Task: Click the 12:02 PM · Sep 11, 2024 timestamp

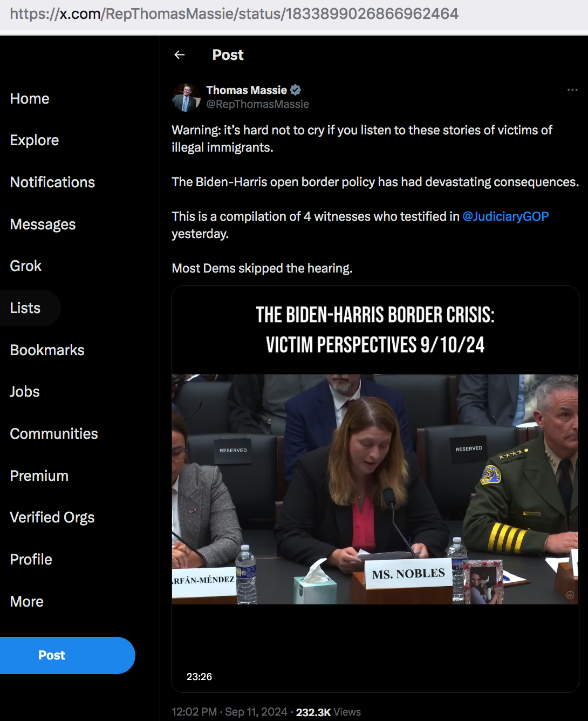Action: click(229, 712)
